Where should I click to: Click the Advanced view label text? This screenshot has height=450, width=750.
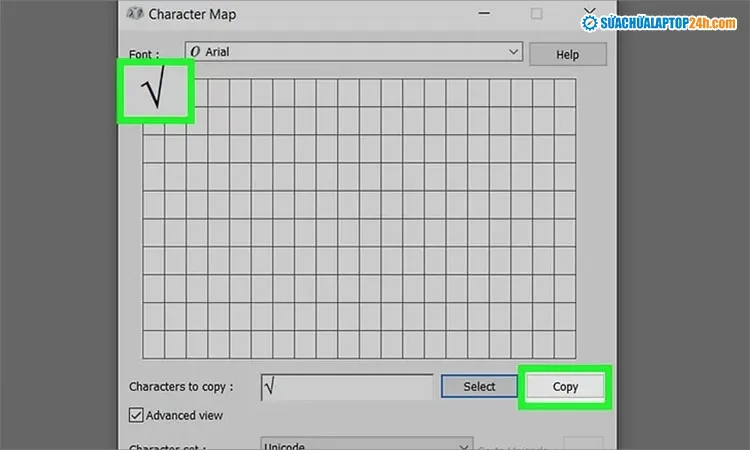coord(184,415)
